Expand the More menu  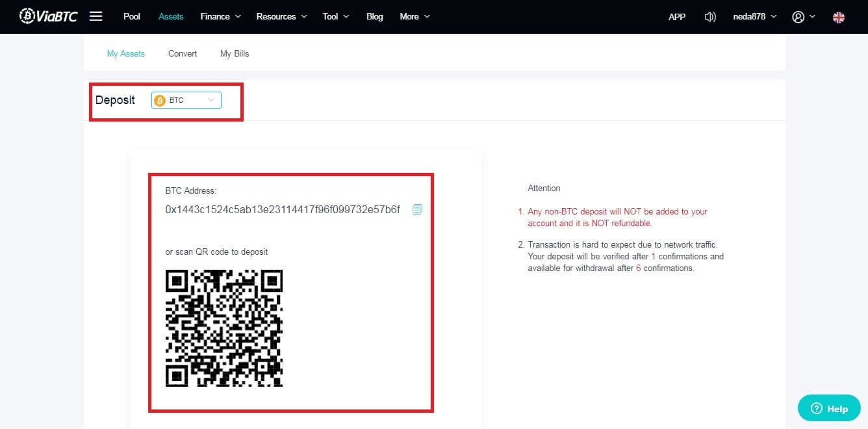(415, 17)
